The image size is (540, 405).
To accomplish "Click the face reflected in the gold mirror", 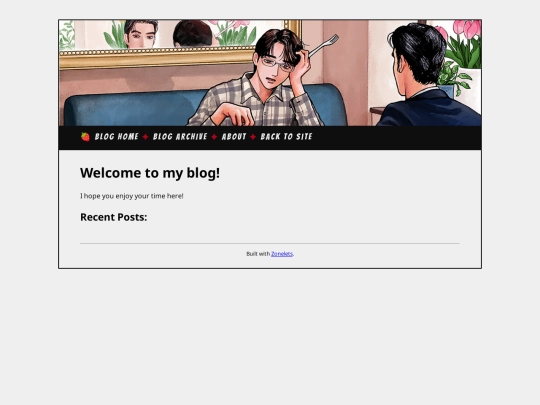I will 140,34.
